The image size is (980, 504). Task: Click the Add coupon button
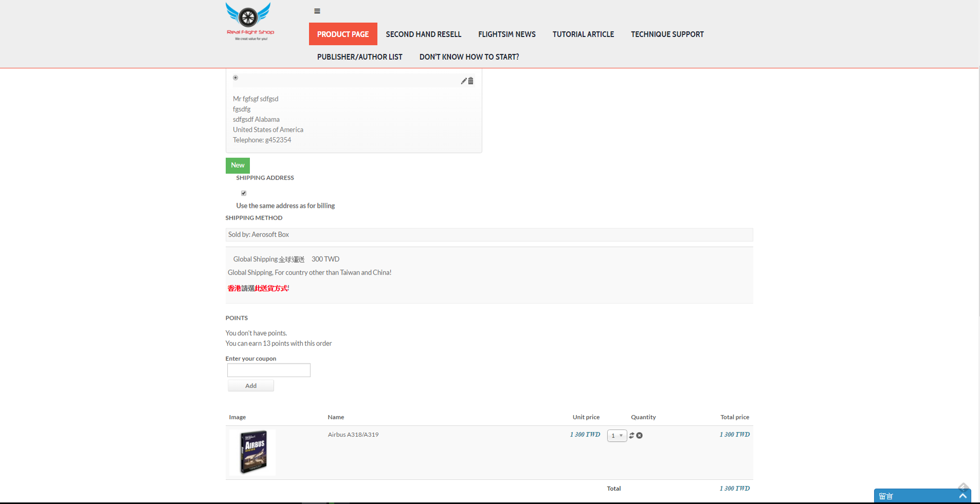click(x=251, y=386)
